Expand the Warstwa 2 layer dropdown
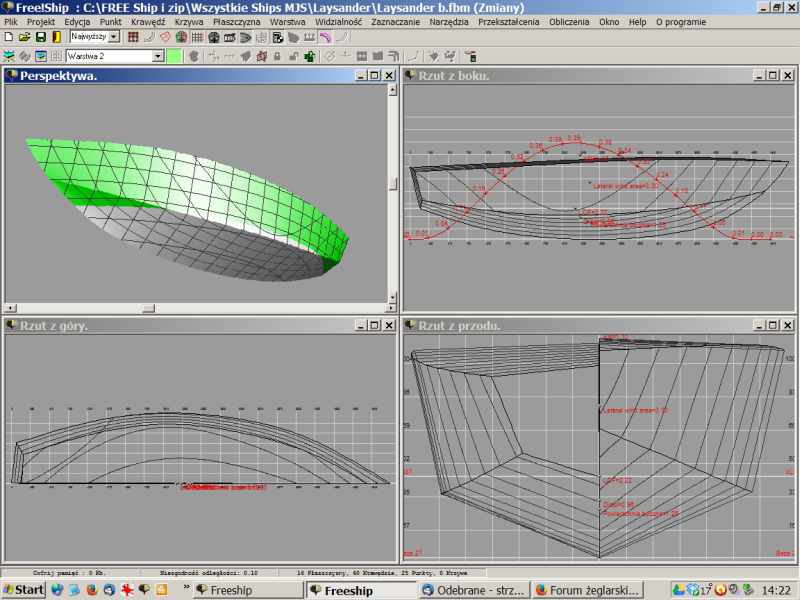This screenshot has height=600, width=800. click(x=158, y=56)
